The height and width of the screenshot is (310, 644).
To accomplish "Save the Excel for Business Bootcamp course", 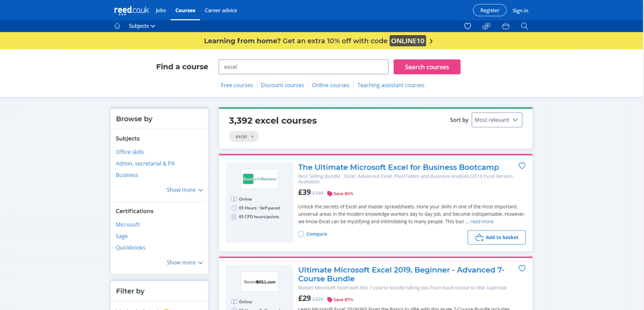I will pyautogui.click(x=522, y=166).
